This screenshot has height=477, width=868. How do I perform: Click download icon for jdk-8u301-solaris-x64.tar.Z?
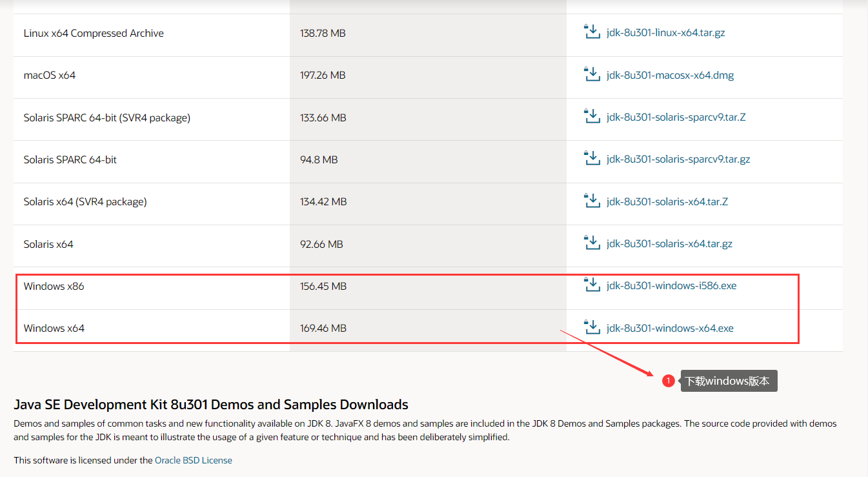(x=592, y=200)
